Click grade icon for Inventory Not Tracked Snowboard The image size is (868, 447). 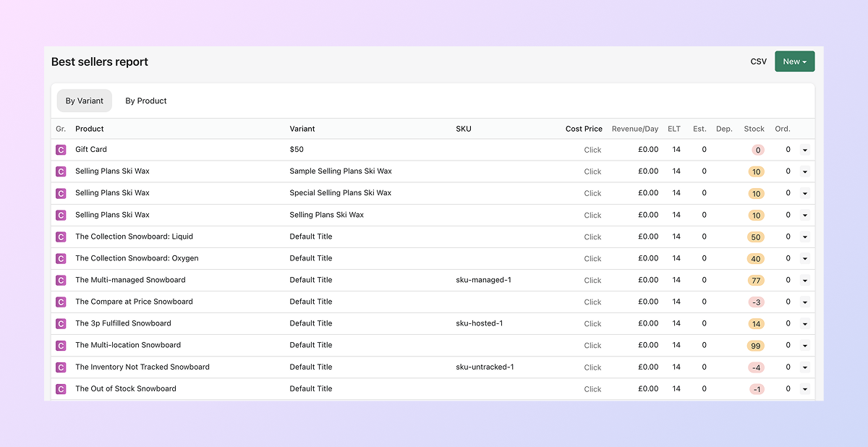(x=61, y=367)
